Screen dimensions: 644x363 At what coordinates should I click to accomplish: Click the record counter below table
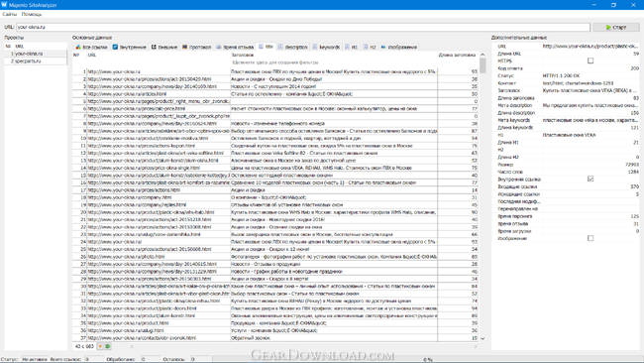tap(84, 346)
